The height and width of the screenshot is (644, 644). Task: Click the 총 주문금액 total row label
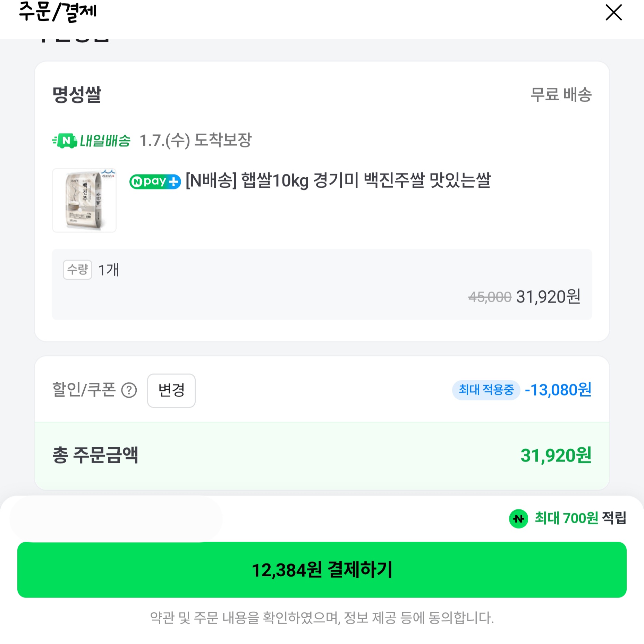pos(95,455)
